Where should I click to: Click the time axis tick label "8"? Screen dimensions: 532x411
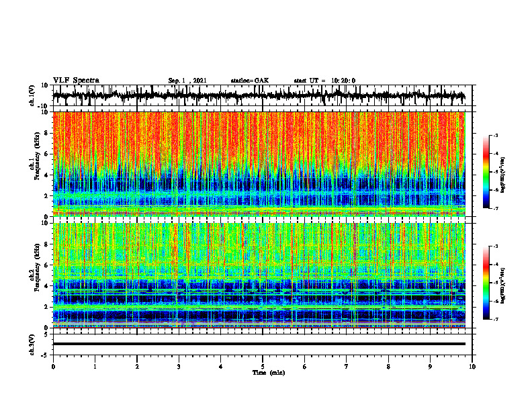(388, 367)
